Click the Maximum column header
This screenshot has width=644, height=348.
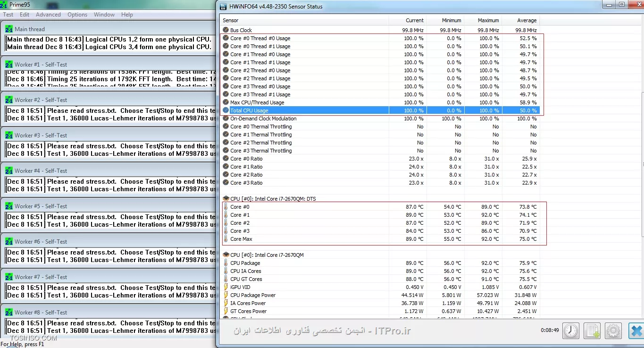(x=483, y=20)
